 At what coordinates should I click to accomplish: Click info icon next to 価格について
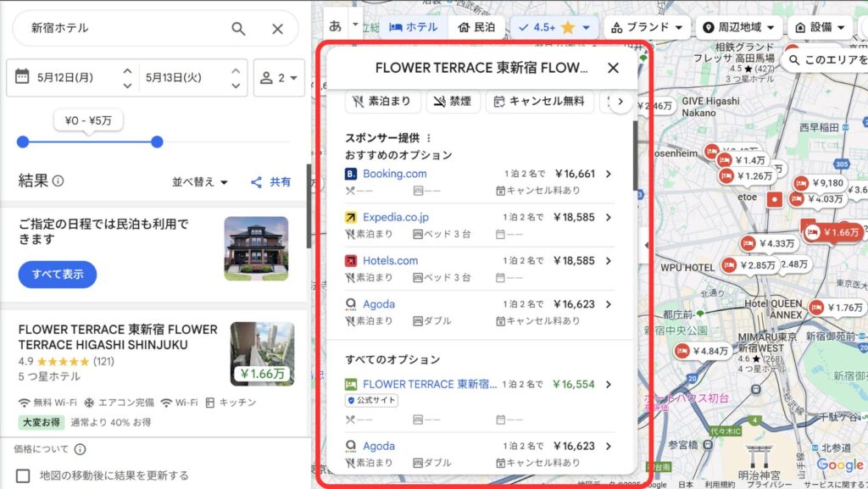(x=81, y=449)
